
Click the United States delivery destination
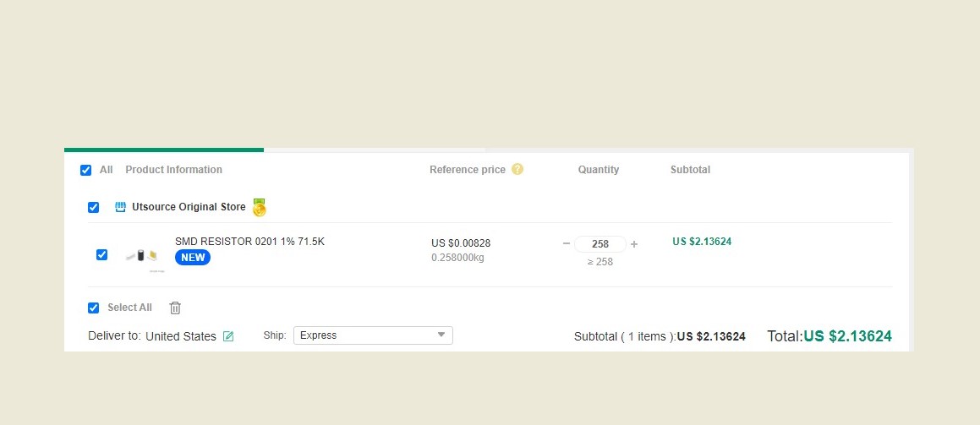pos(181,336)
